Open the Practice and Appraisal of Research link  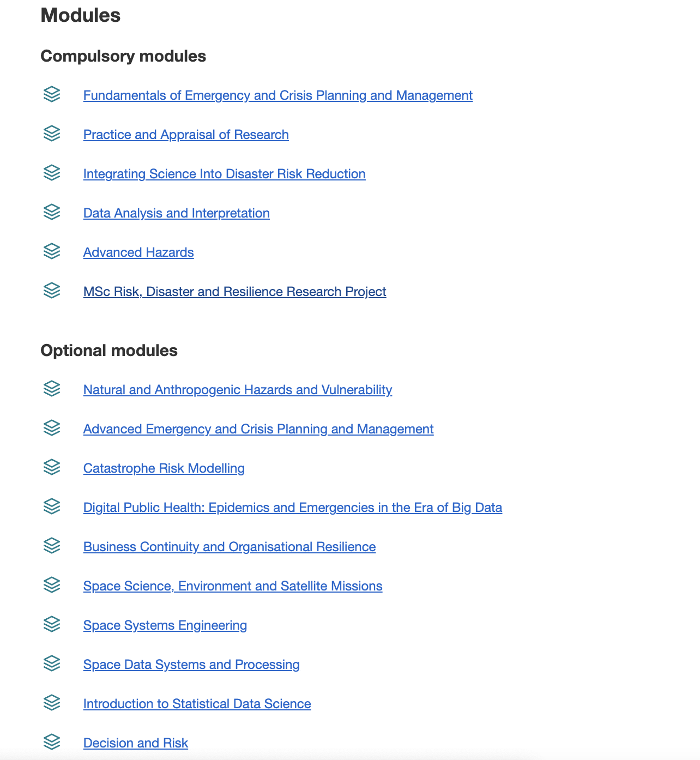[x=186, y=135]
